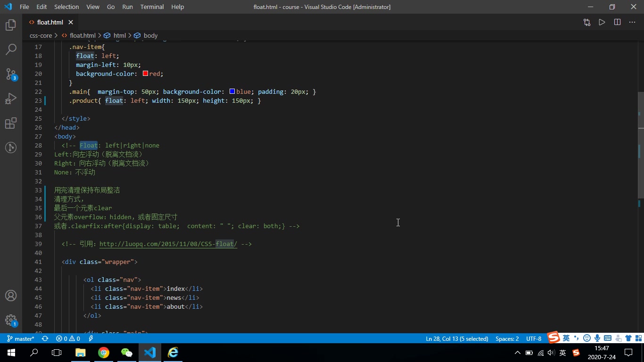Open the Extensions view
This screenshot has height=362, width=644.
tap(11, 123)
